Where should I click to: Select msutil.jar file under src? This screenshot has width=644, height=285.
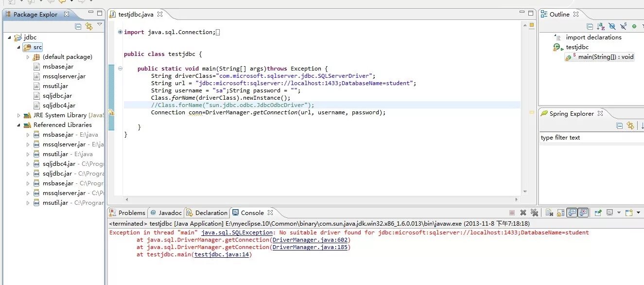pos(51,86)
